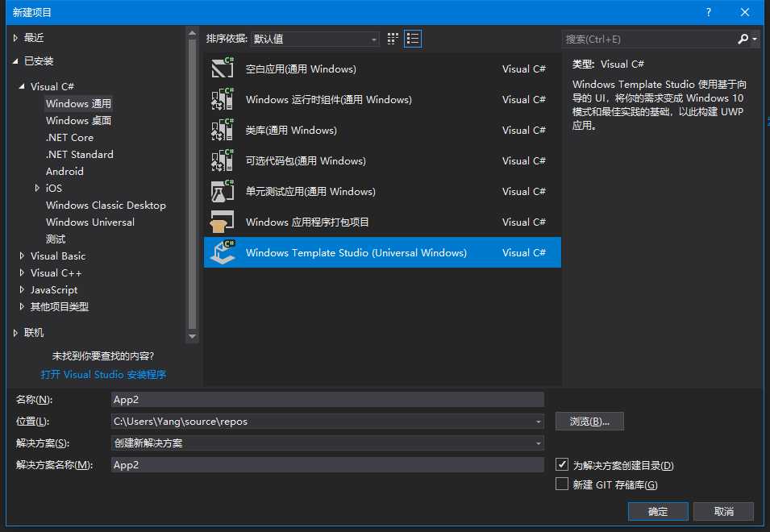Viewport: 770px width, 532px height.
Task: Click the 可选代码包 template icon
Action: pyautogui.click(x=223, y=160)
